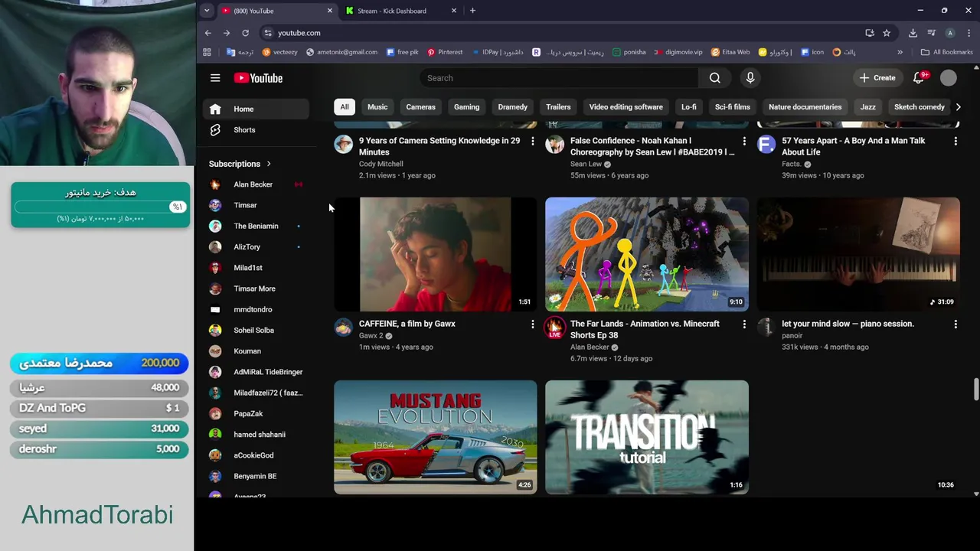Image resolution: width=980 pixels, height=551 pixels.
Task: Expand the Subscriptions section chevron
Action: pyautogui.click(x=269, y=164)
